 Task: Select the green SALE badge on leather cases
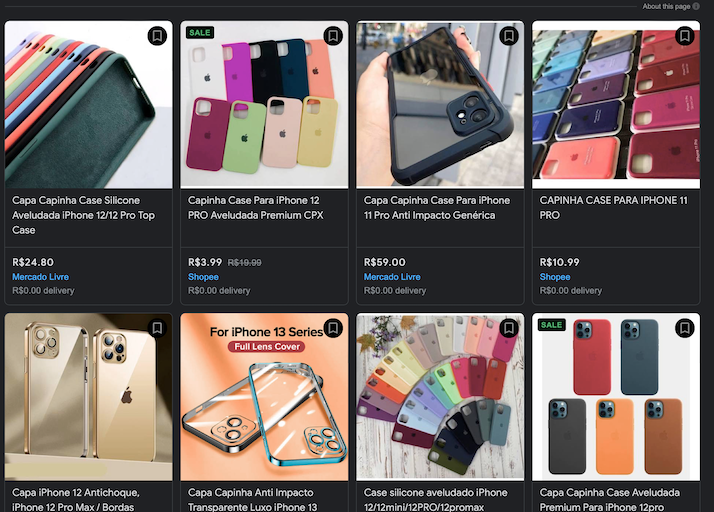pos(551,325)
